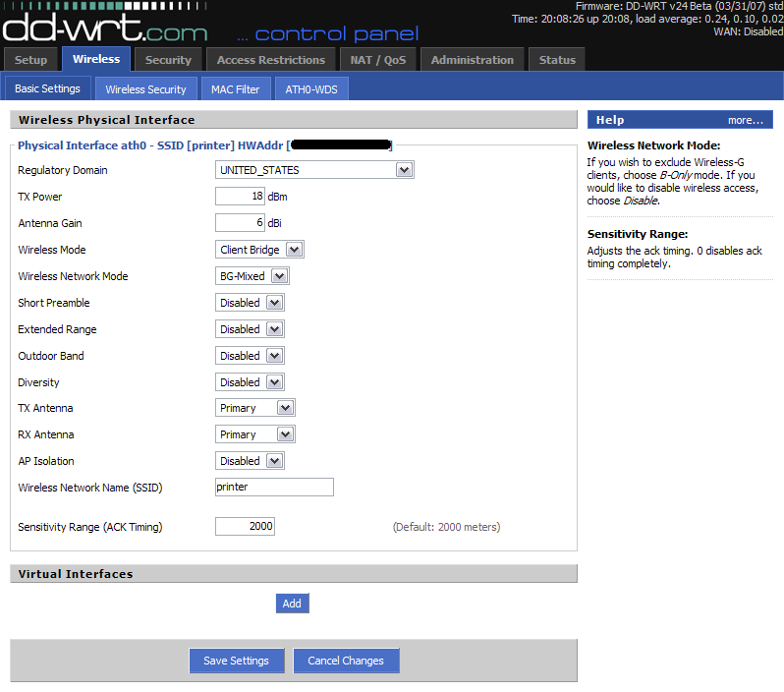Viewport: 784px width, 692px height.
Task: Click the Antenna Gain input field
Action: 240,223
